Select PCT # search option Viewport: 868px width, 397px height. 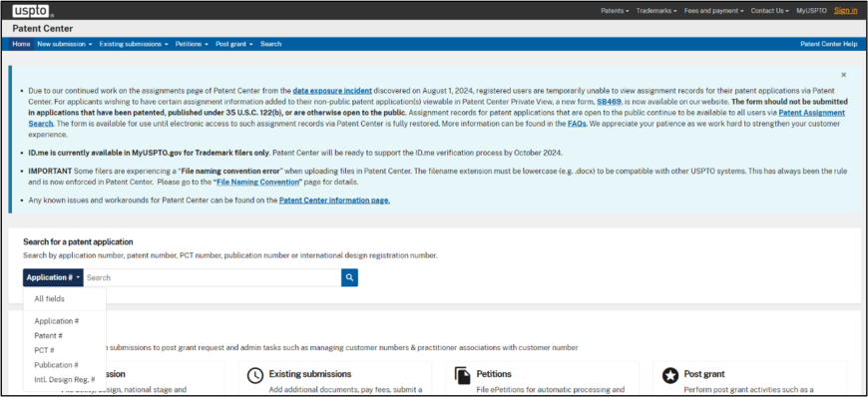(x=44, y=350)
